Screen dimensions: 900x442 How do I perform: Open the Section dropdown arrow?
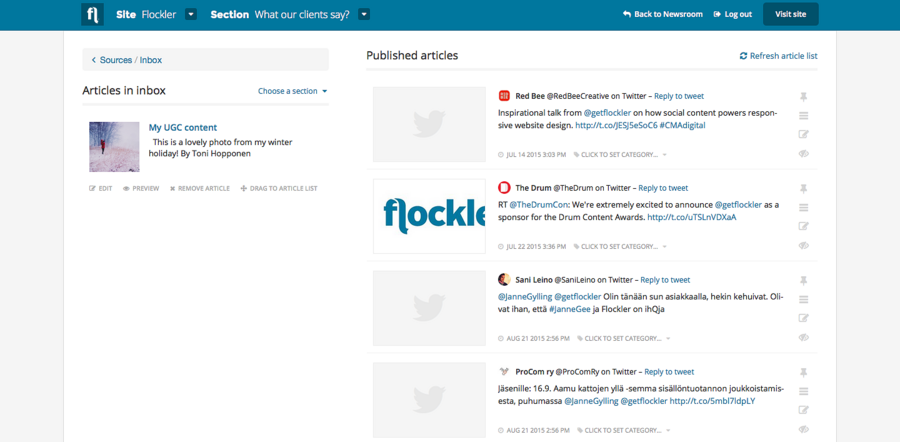[x=364, y=14]
